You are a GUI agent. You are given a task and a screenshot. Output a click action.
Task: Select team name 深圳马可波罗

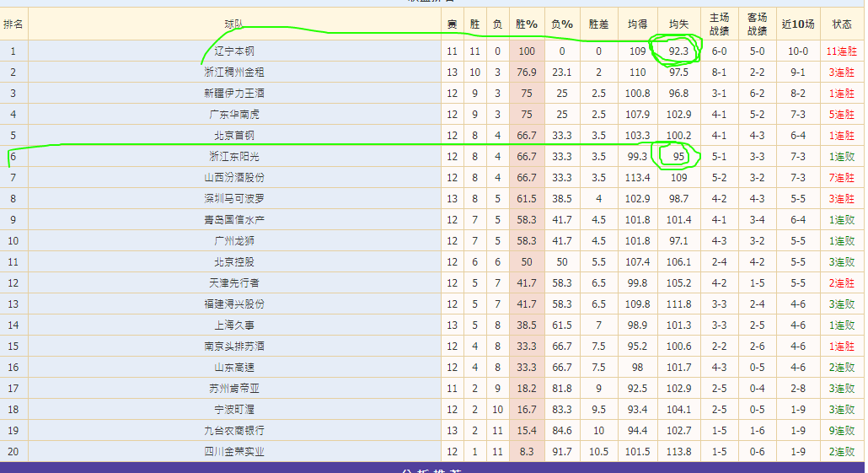point(234,198)
